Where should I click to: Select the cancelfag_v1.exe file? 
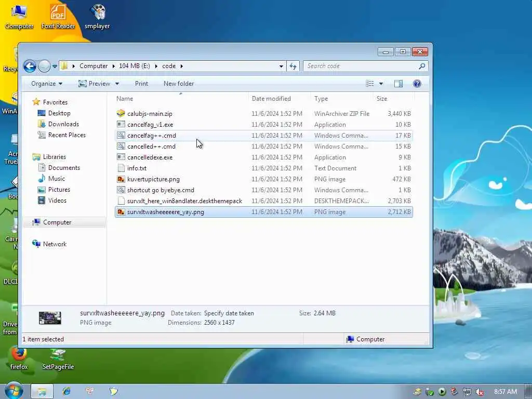pos(263,125)
